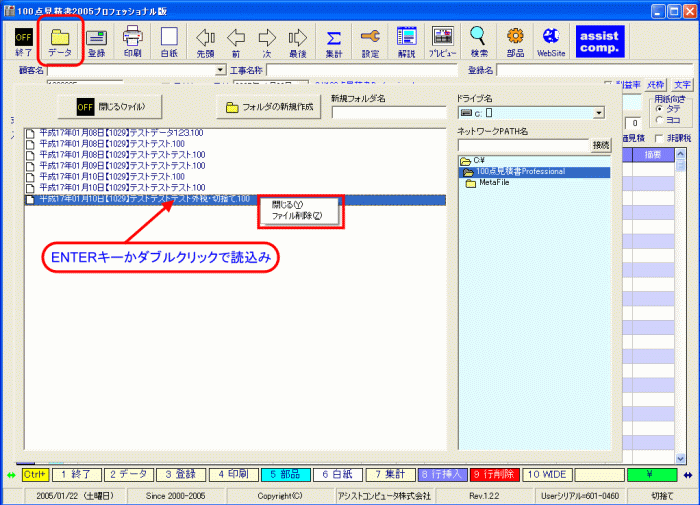Click the 閉じる(ファイル) button
Screen dimensions: 700x505
[x=110, y=107]
